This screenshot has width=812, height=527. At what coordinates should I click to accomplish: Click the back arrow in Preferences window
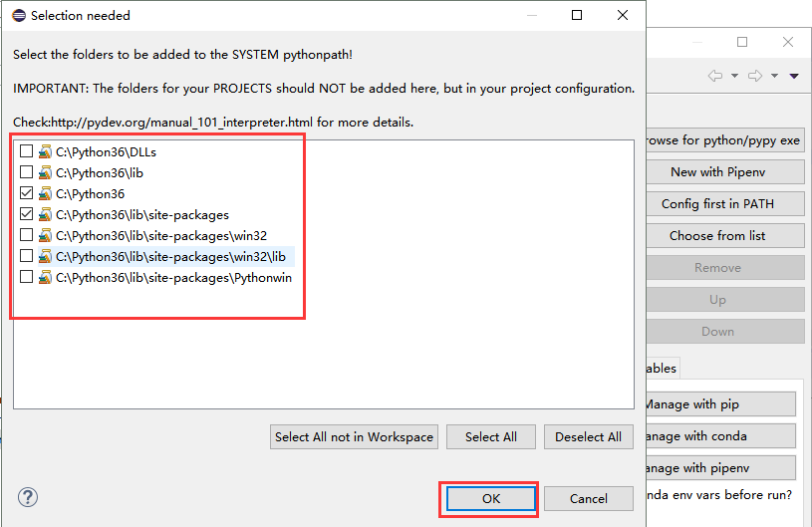pos(715,76)
